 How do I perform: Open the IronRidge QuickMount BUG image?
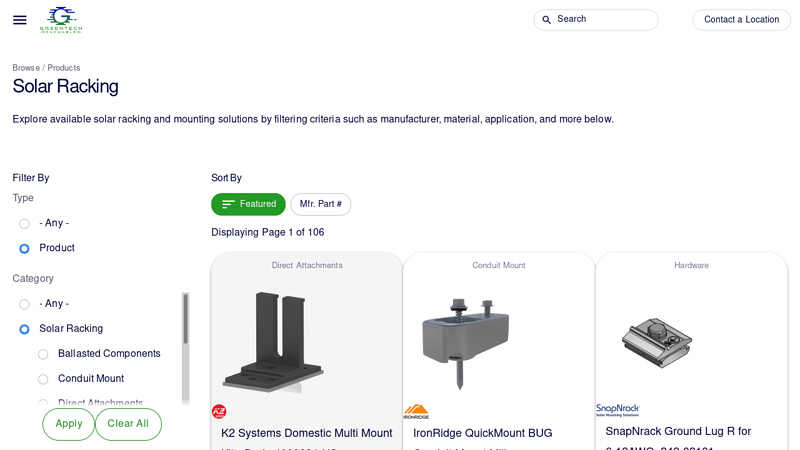[x=465, y=343]
